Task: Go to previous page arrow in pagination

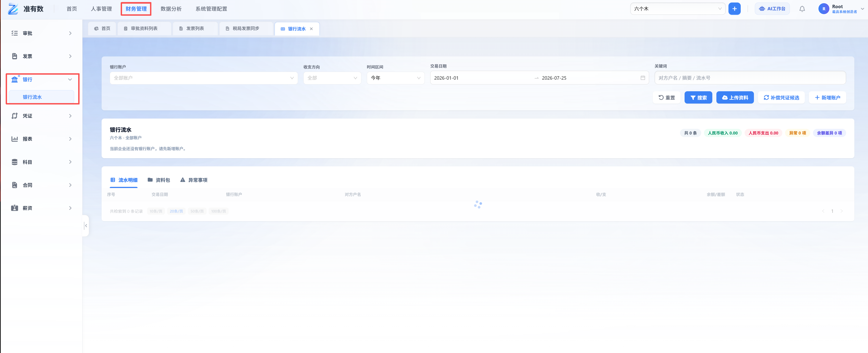Action: point(823,211)
